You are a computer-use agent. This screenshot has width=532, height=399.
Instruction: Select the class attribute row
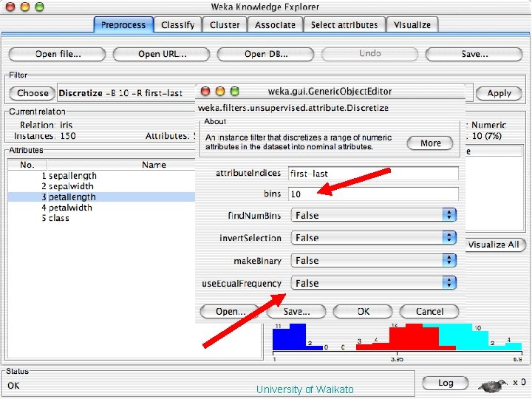[x=101, y=218]
